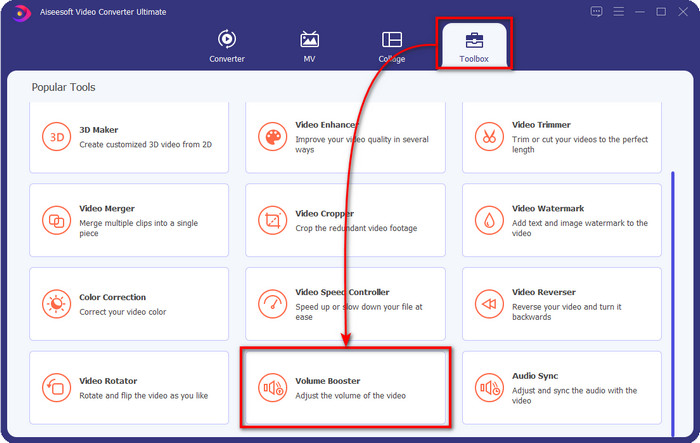Image resolution: width=700 pixels, height=443 pixels.
Task: Click the 'Popular Tools' heading
Action: [x=63, y=87]
